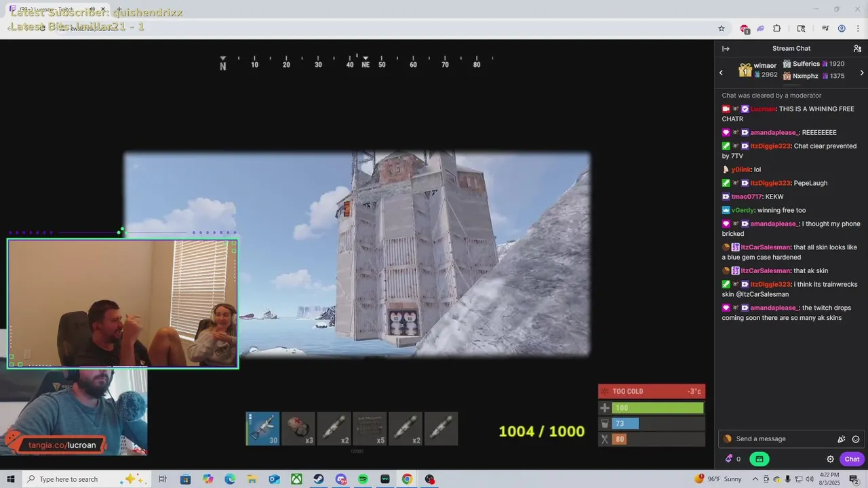This screenshot has height=488, width=868.
Task: Open Chrome's three-dot menu
Action: pos(858,28)
